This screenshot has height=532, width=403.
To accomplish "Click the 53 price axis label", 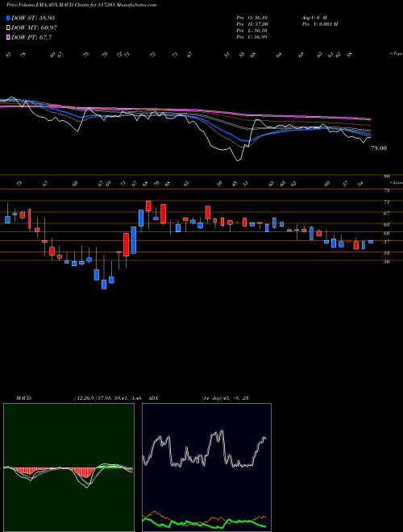I will (386, 253).
